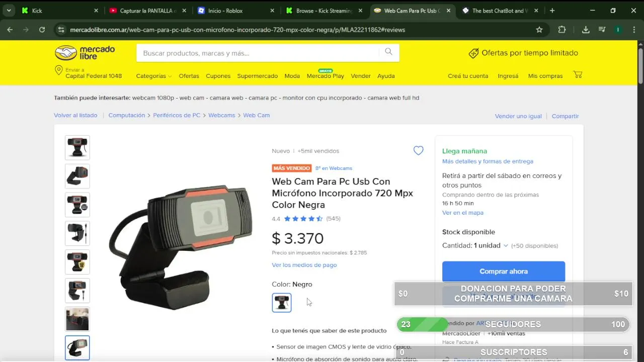Click the heart favorite icon
The width and height of the screenshot is (644, 362).
pyautogui.click(x=418, y=150)
